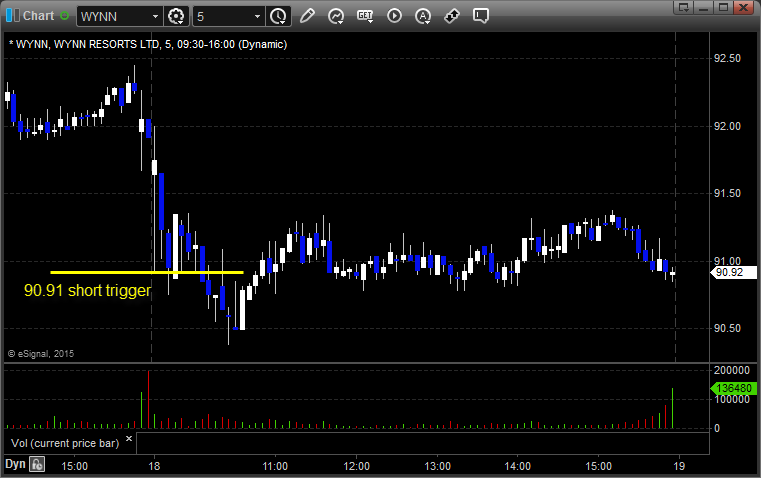
Task: Click the 12:00 time axis label
Action: 356,466
